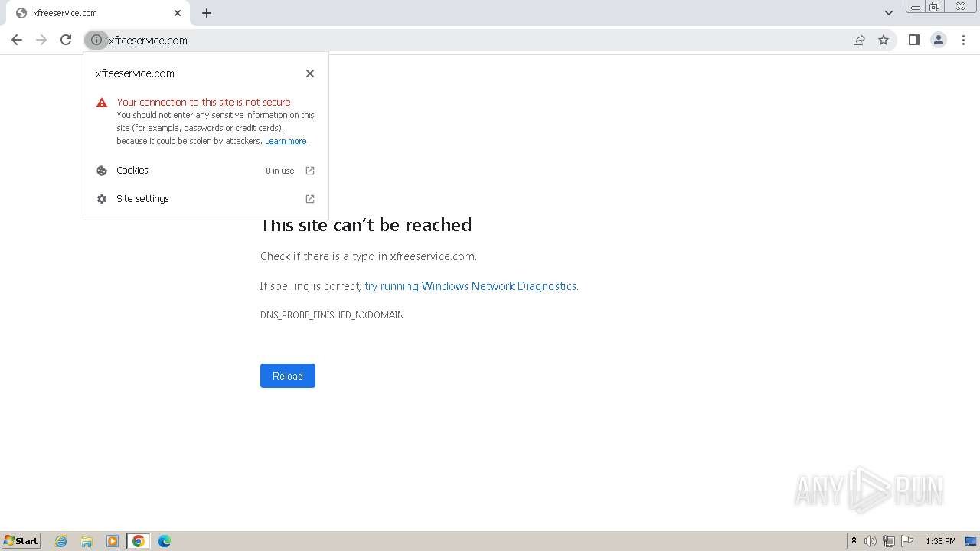
Task: Show hidden system tray icons
Action: pyautogui.click(x=854, y=541)
